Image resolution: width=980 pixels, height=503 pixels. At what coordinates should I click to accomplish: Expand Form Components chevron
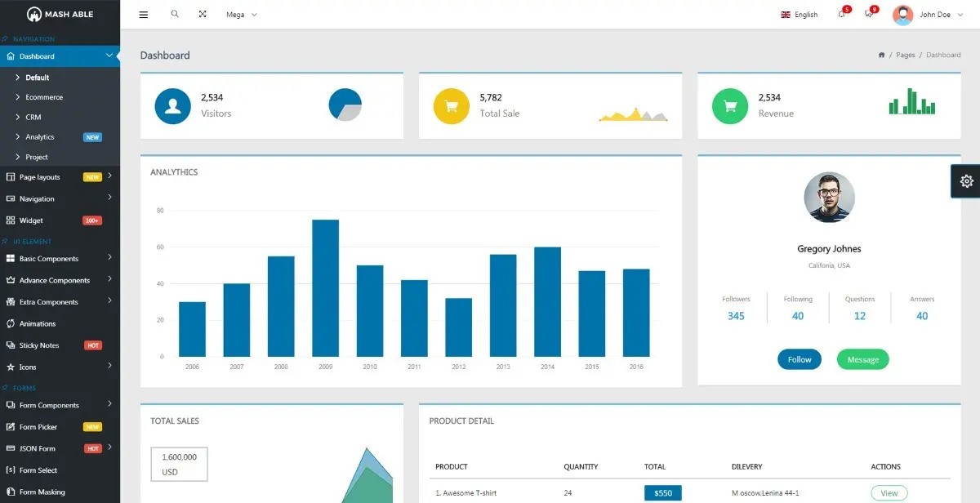pyautogui.click(x=109, y=404)
